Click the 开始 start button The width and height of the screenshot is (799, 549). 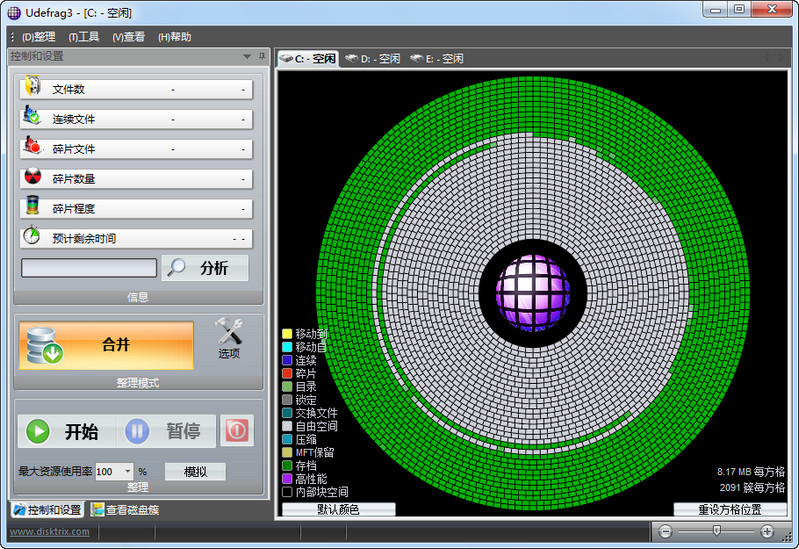(65, 431)
